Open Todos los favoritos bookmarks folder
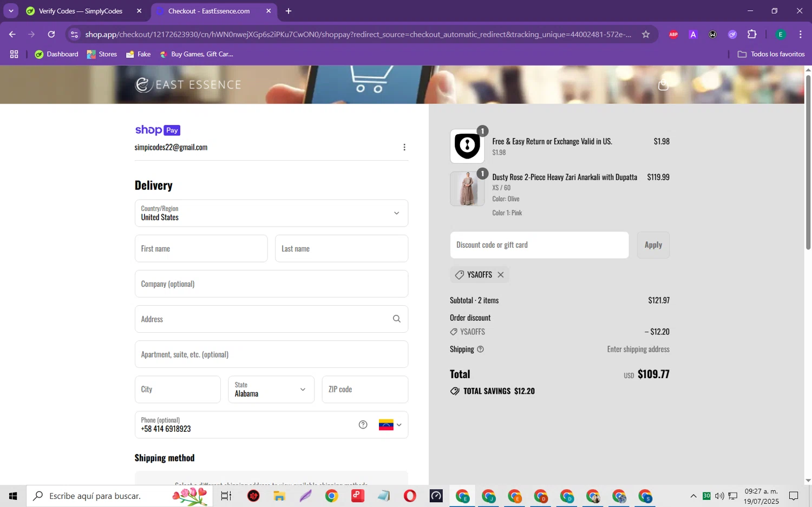The image size is (812, 507). pyautogui.click(x=771, y=54)
